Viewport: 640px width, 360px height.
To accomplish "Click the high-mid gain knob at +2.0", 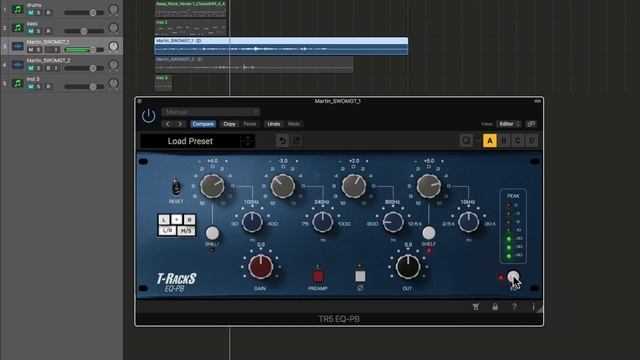I will [x=353, y=186].
